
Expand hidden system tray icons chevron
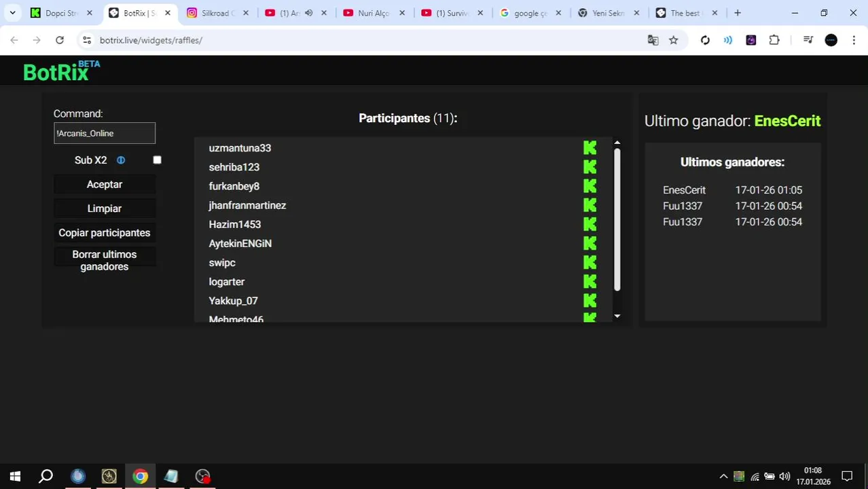[x=723, y=476]
